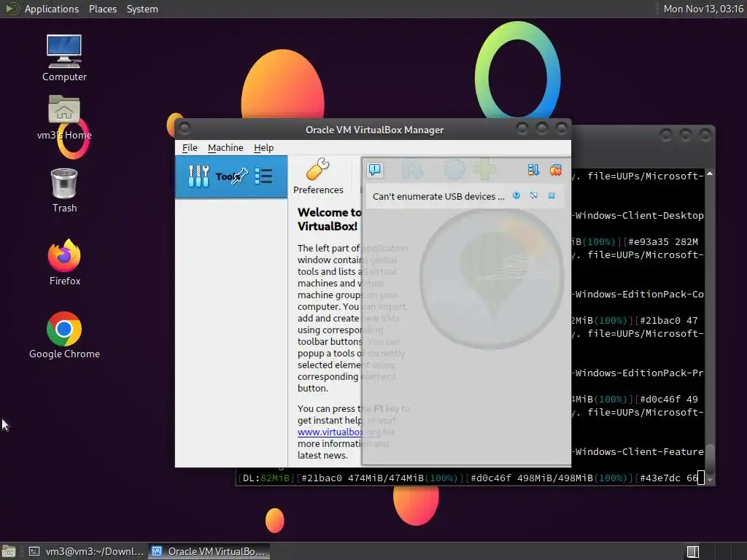
Task: Expand details of USB devices notification
Action: (533, 195)
